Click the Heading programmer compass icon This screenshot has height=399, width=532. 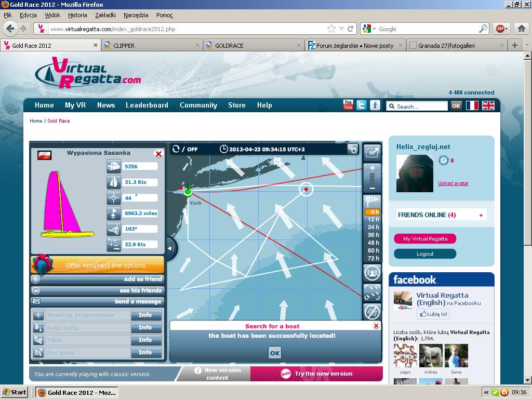coord(38,315)
